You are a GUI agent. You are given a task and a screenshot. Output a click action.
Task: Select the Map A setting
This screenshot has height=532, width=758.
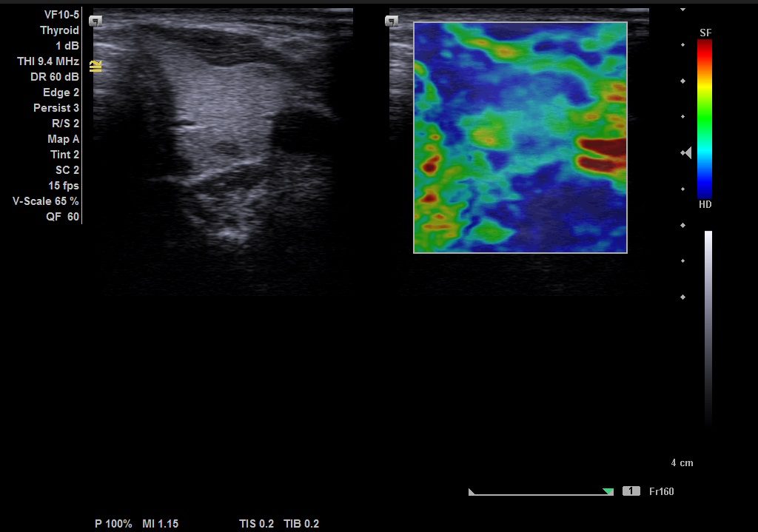64,139
